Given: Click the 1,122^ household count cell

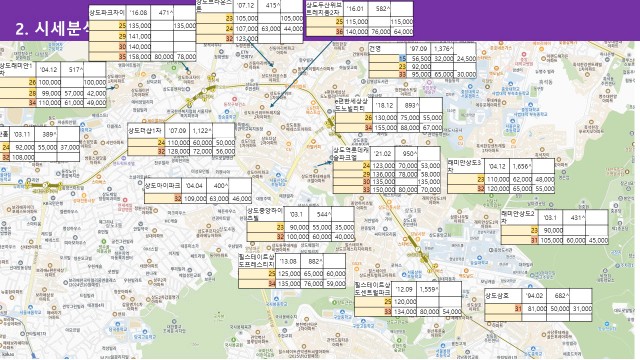Looking at the screenshot, I should (202, 131).
